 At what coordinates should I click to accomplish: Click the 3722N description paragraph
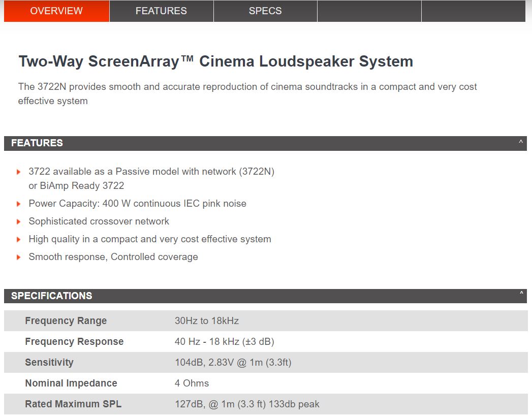tap(247, 93)
